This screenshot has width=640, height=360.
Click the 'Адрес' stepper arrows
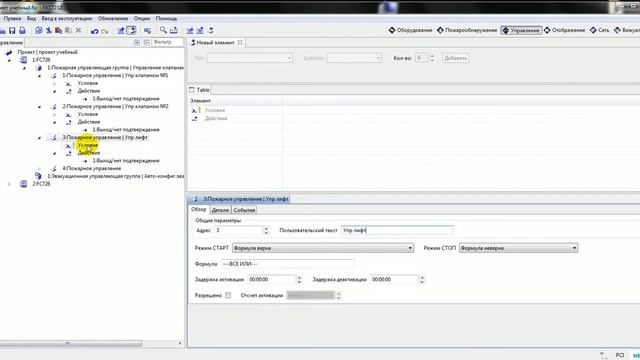click(266, 230)
